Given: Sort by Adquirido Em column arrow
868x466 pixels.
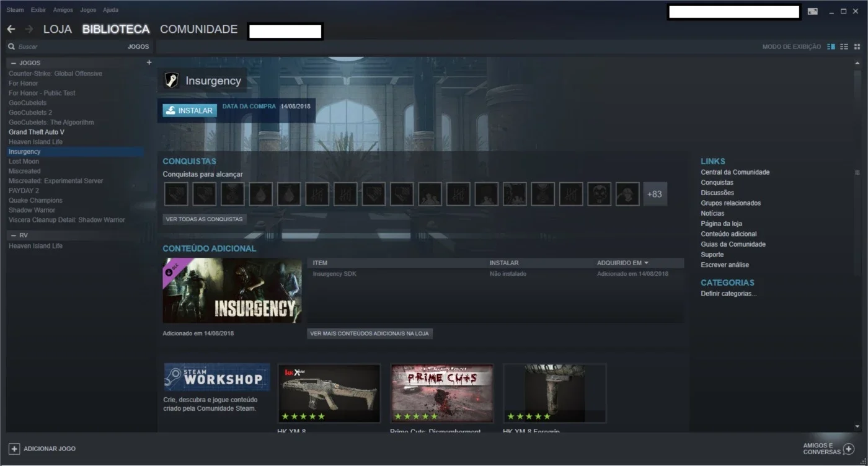Looking at the screenshot, I should tap(646, 263).
